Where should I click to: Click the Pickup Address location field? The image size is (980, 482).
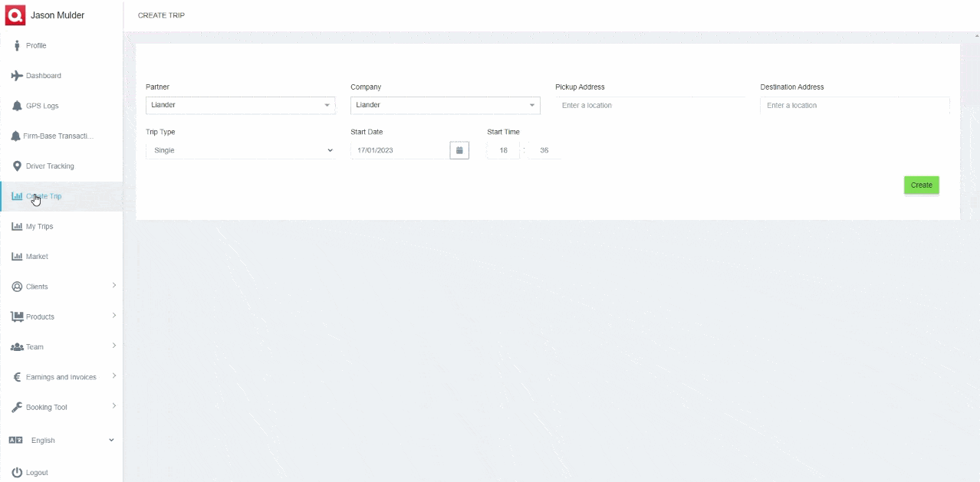click(x=650, y=105)
